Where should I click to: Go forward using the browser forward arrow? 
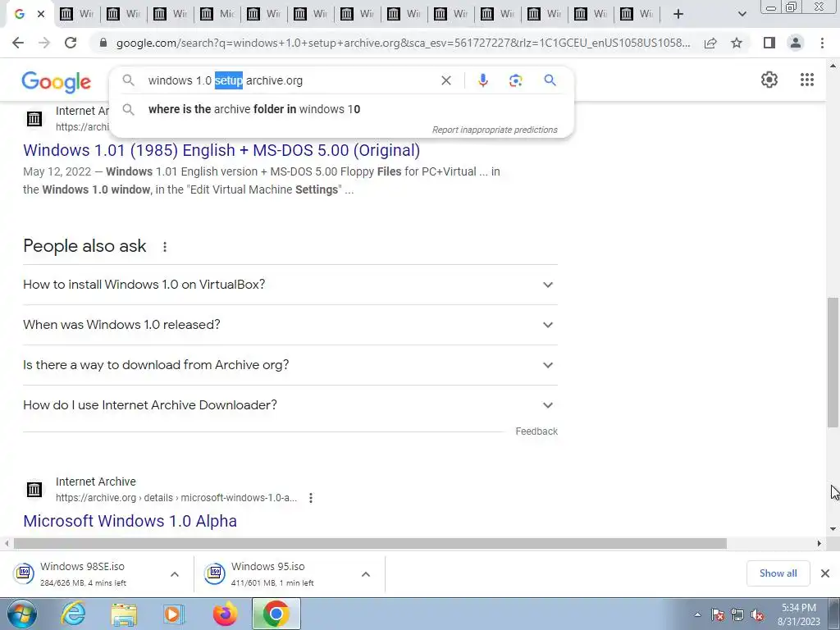click(x=44, y=43)
